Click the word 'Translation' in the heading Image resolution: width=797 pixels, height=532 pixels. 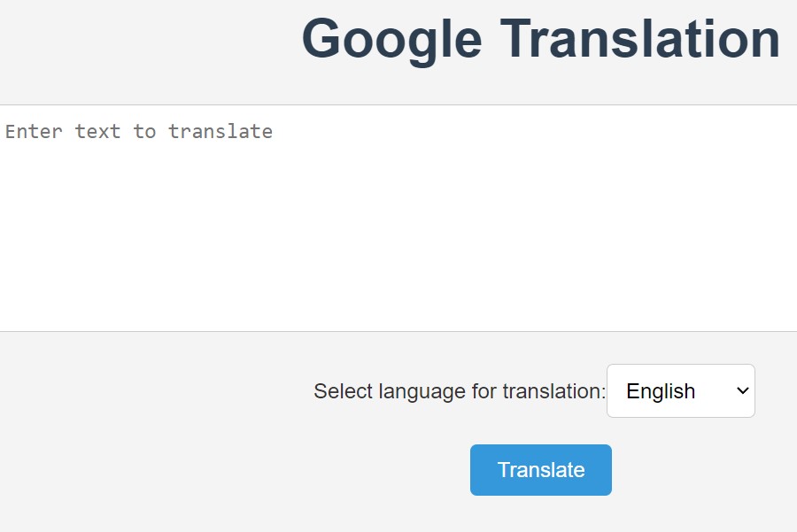click(x=640, y=38)
